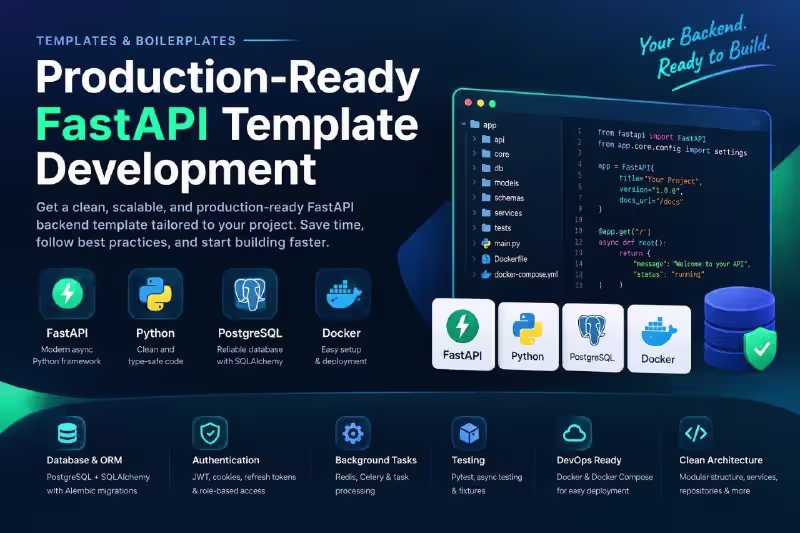Select the models folder name in the tree
Screen dimensions: 800x533
click(506, 183)
